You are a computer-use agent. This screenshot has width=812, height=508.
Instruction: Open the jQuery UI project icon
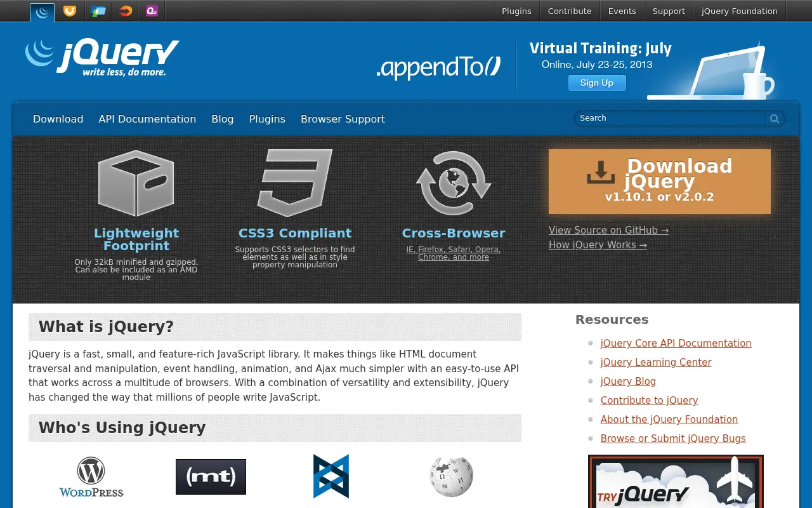(x=70, y=11)
